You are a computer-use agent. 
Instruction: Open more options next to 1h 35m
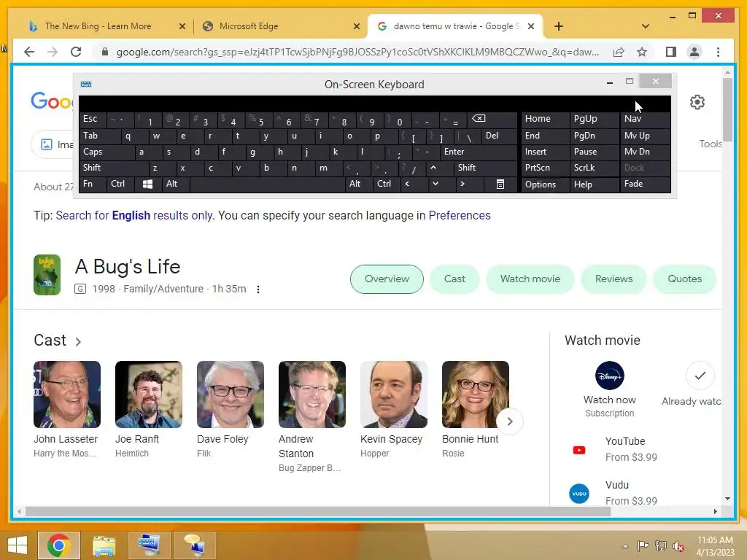[x=258, y=289]
